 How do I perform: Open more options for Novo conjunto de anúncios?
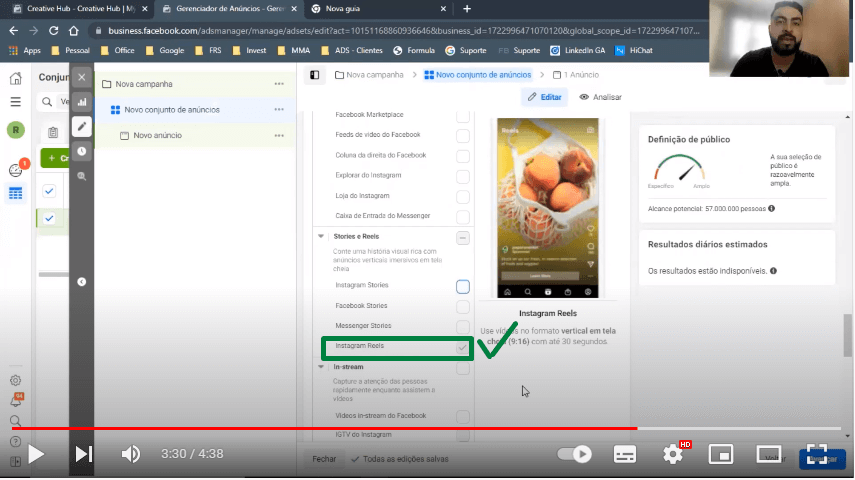(x=279, y=110)
